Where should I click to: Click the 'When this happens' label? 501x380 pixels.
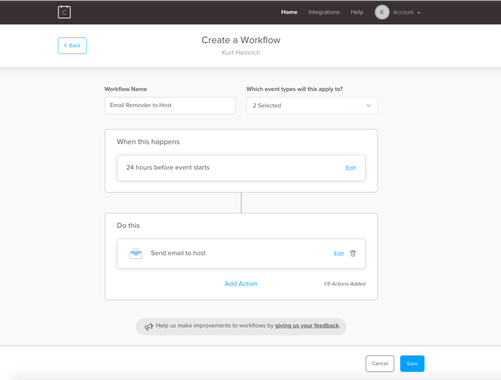pyautogui.click(x=148, y=142)
